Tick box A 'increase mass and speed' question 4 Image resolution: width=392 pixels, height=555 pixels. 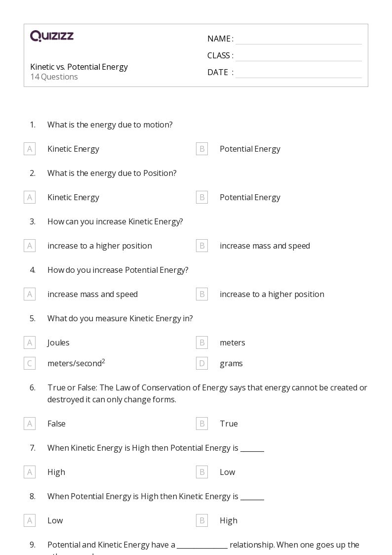click(30, 294)
